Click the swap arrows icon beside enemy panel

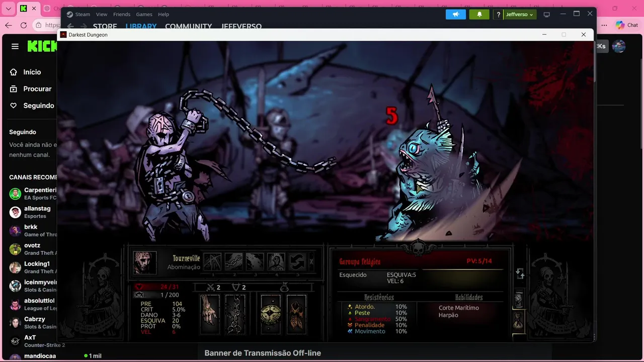(520, 274)
